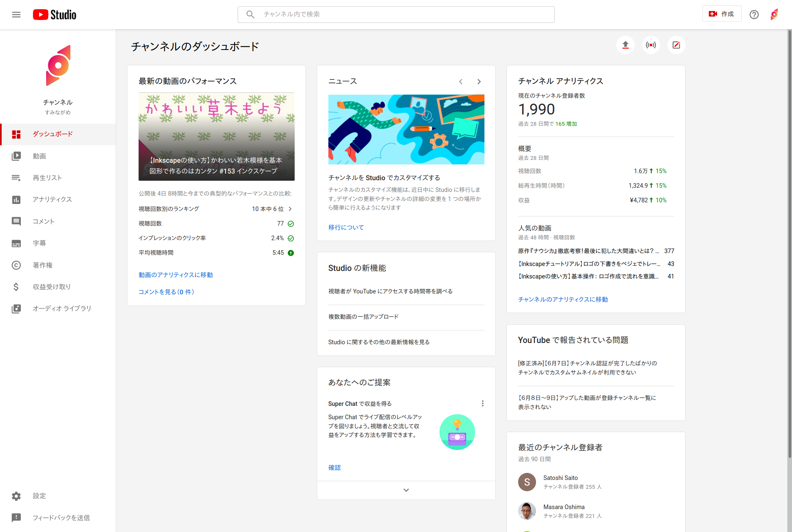Open the [修正済み] 6月7日 issue report
792x532 pixels.
tap(587, 368)
